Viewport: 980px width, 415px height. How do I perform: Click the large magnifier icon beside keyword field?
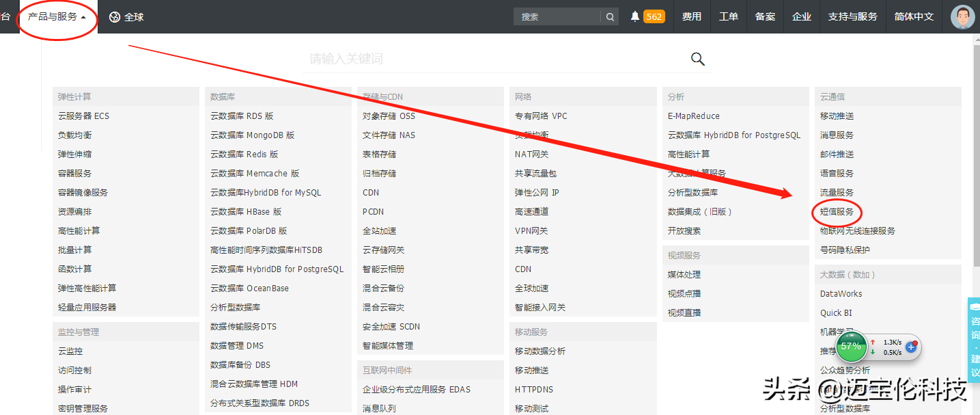click(x=698, y=59)
